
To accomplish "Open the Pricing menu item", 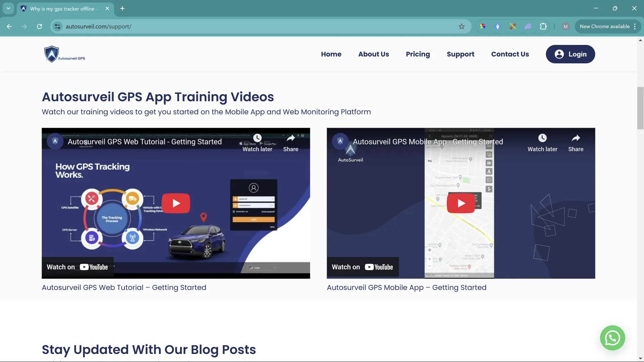I will [418, 54].
